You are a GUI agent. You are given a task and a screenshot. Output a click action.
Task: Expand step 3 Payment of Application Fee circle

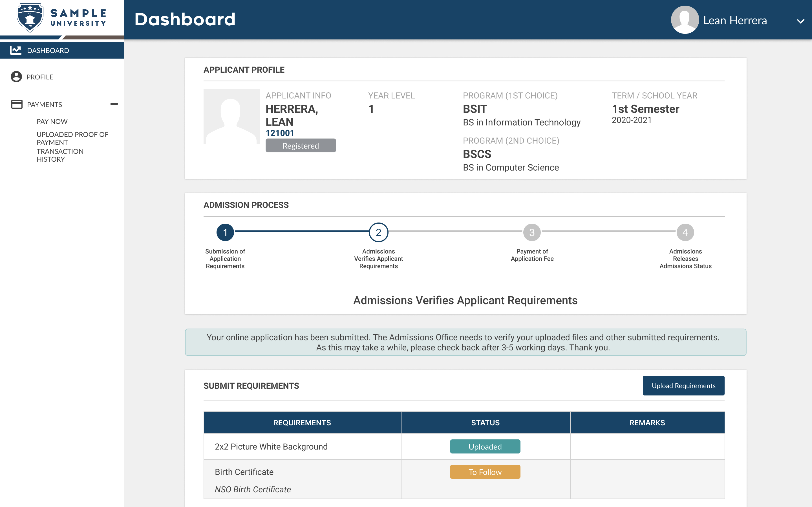532,232
